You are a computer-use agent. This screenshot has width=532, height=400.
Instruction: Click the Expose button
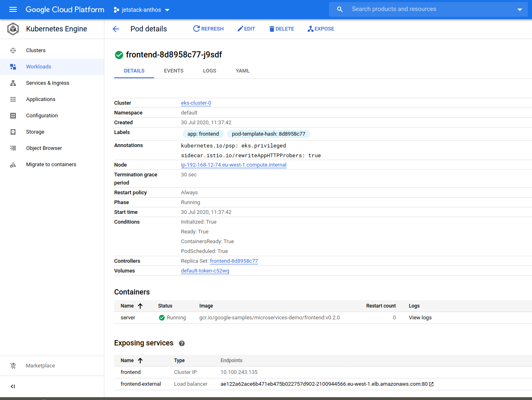321,29
